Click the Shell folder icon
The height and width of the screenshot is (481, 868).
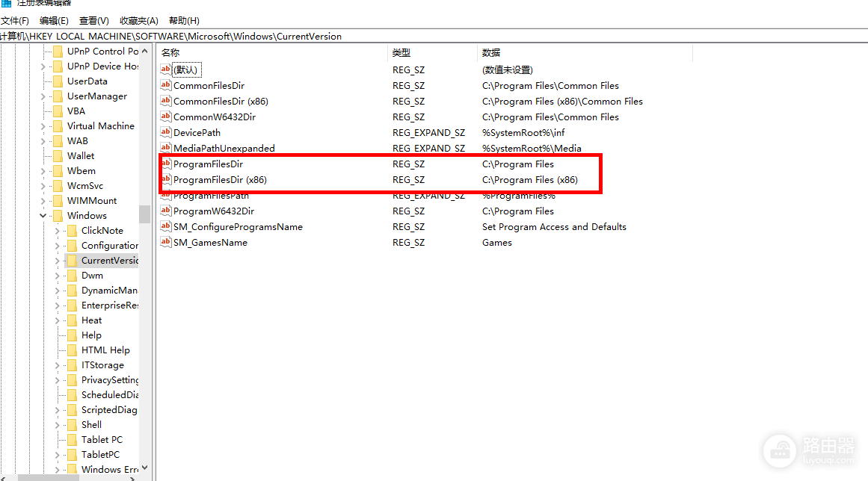[72, 424]
